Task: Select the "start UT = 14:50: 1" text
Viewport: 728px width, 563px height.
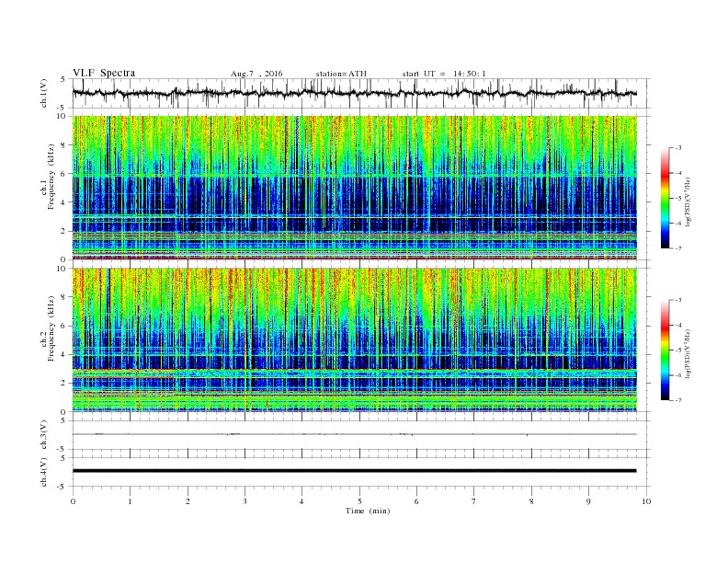Action: (x=444, y=74)
